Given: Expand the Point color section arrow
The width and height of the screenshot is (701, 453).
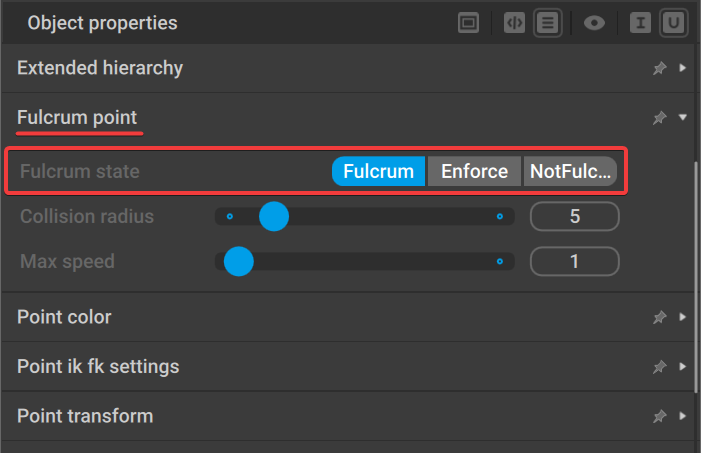Looking at the screenshot, I should (x=682, y=317).
